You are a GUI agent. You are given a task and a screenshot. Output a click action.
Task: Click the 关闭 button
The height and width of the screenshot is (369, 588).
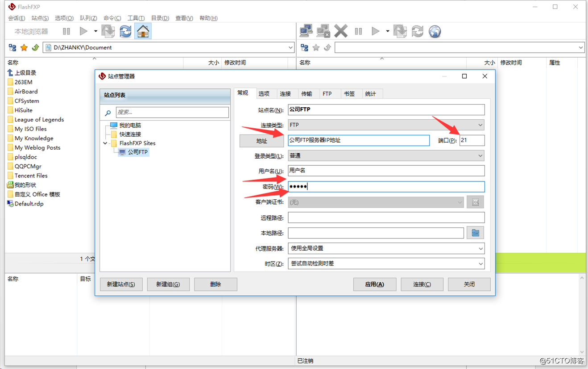469,284
